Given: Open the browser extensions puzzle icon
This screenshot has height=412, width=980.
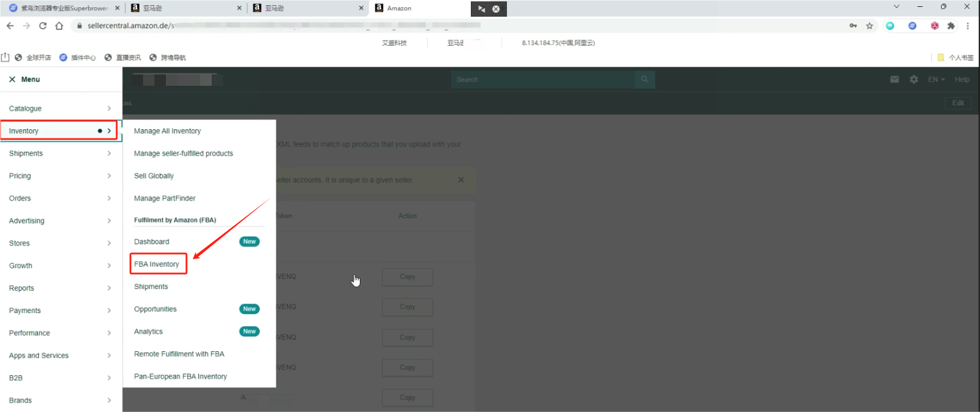Looking at the screenshot, I should point(951,26).
